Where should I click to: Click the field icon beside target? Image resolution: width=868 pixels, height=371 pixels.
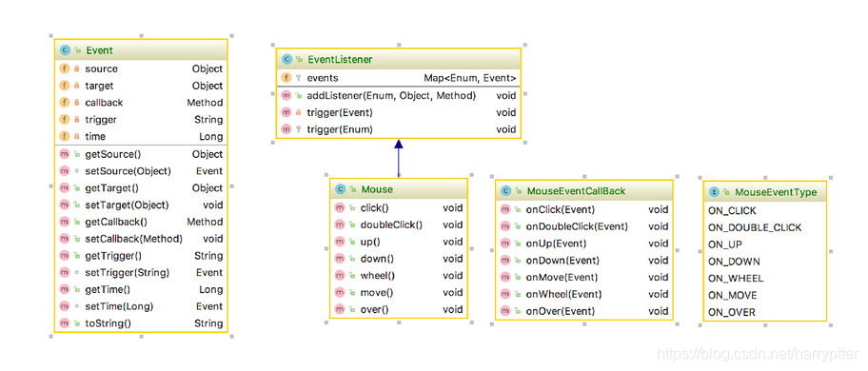click(64, 86)
